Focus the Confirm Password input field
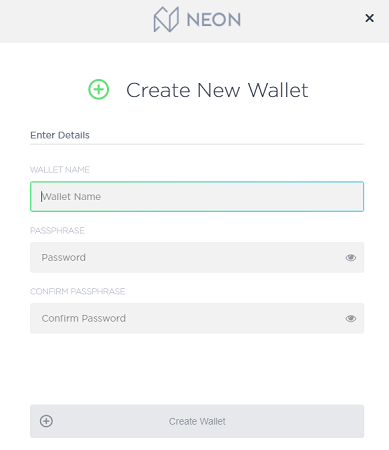The height and width of the screenshot is (450, 389). [197, 318]
